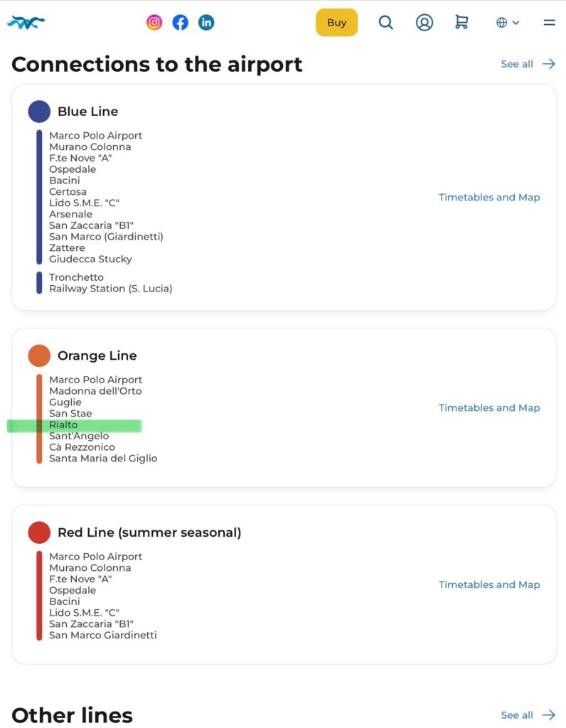Image resolution: width=566 pixels, height=728 pixels.
Task: Click the highlighted Rialto stop
Action: [64, 425]
